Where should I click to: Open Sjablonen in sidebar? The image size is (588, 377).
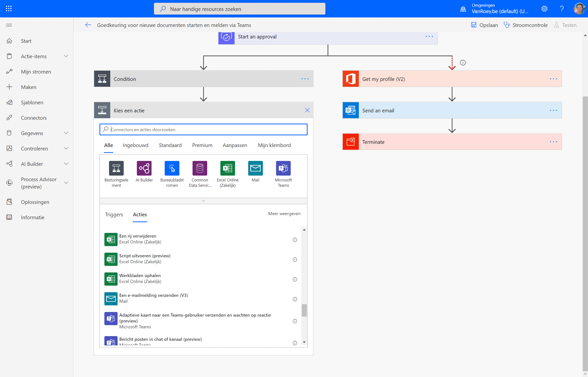click(x=32, y=102)
